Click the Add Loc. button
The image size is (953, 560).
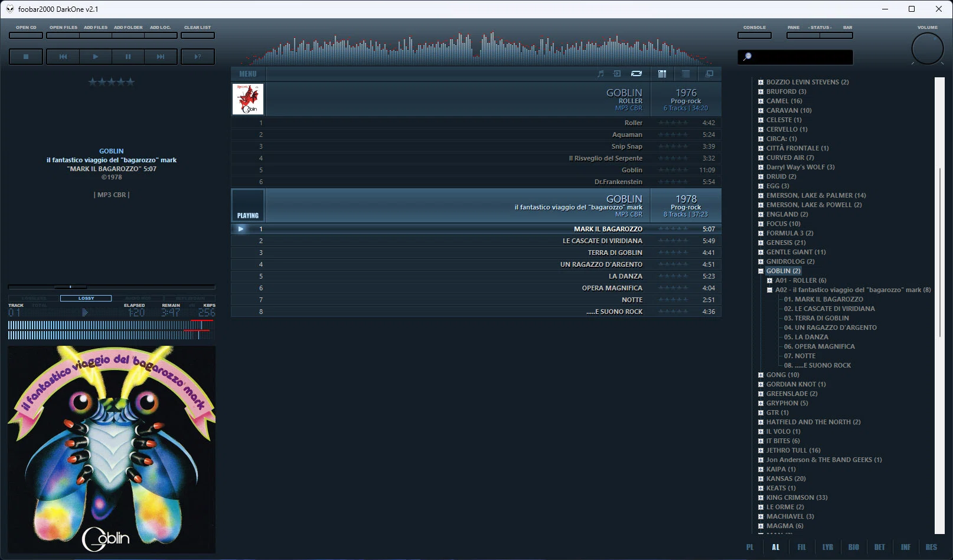coord(161,35)
